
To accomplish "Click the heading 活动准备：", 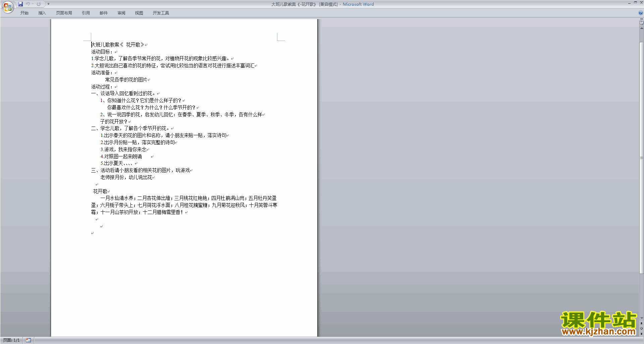I will point(102,72).
